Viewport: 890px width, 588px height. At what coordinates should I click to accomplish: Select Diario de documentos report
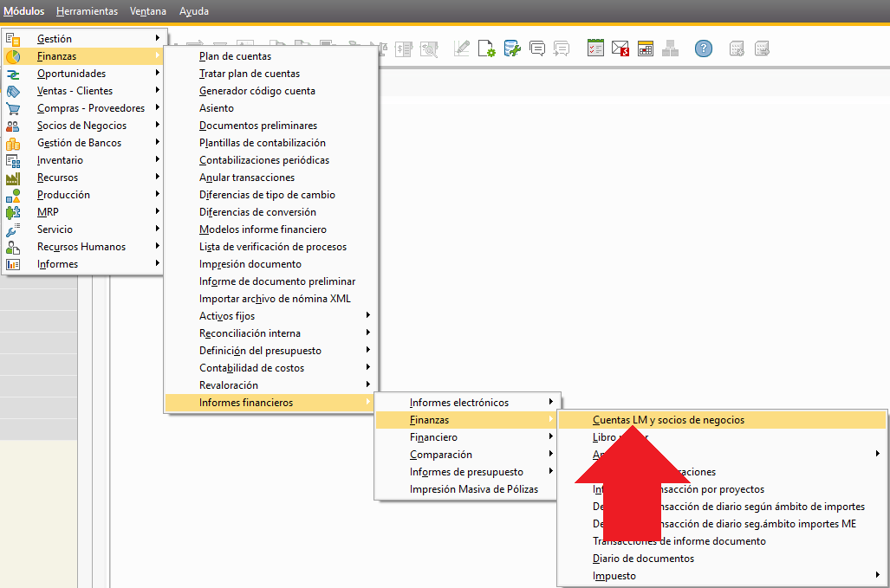(x=643, y=559)
